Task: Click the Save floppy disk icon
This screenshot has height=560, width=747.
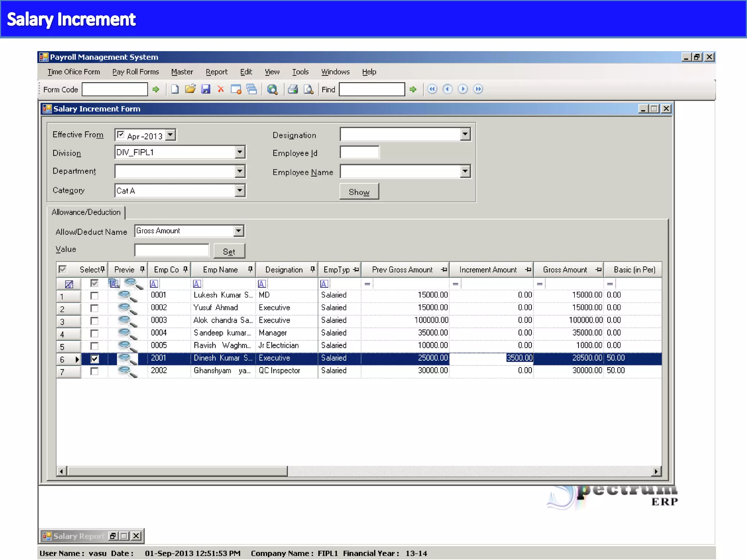Action: (x=206, y=89)
